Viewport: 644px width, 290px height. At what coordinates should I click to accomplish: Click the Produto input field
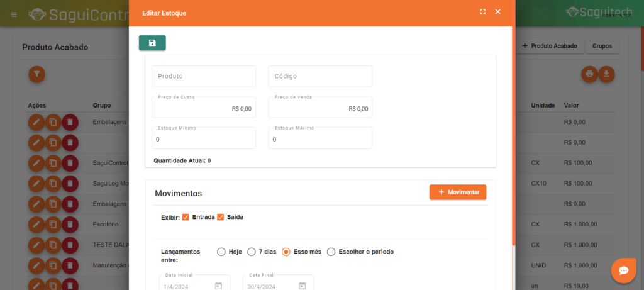click(x=203, y=76)
